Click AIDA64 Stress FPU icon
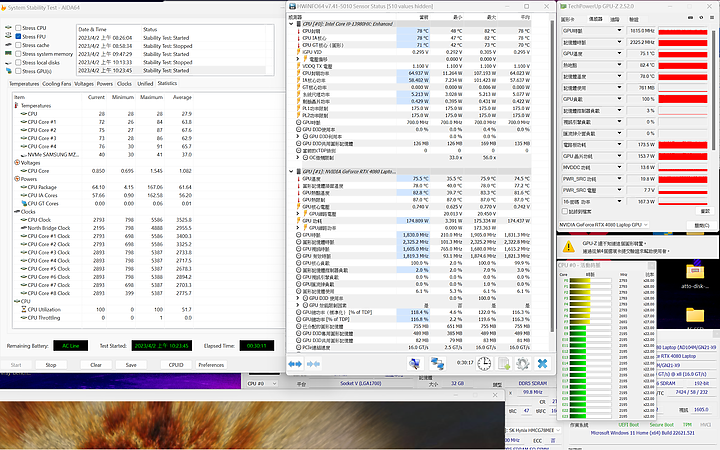Image resolution: width=720 pixels, height=450 pixels. [8, 36]
